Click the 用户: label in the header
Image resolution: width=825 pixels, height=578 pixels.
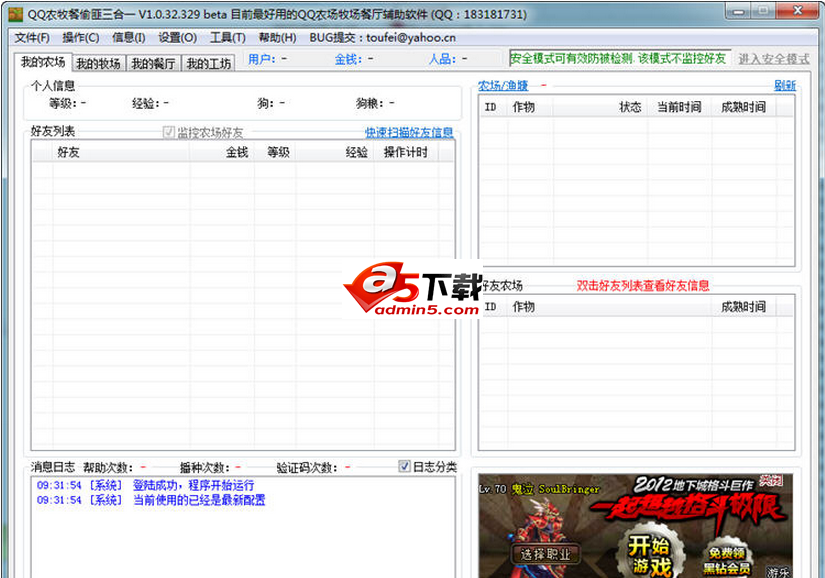tap(261, 59)
